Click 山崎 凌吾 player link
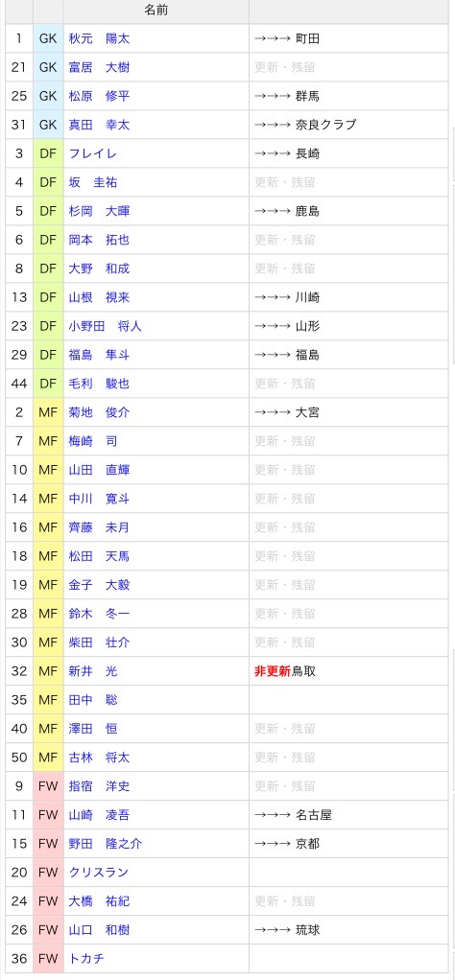Image resolution: width=455 pixels, height=980 pixels. point(99,815)
